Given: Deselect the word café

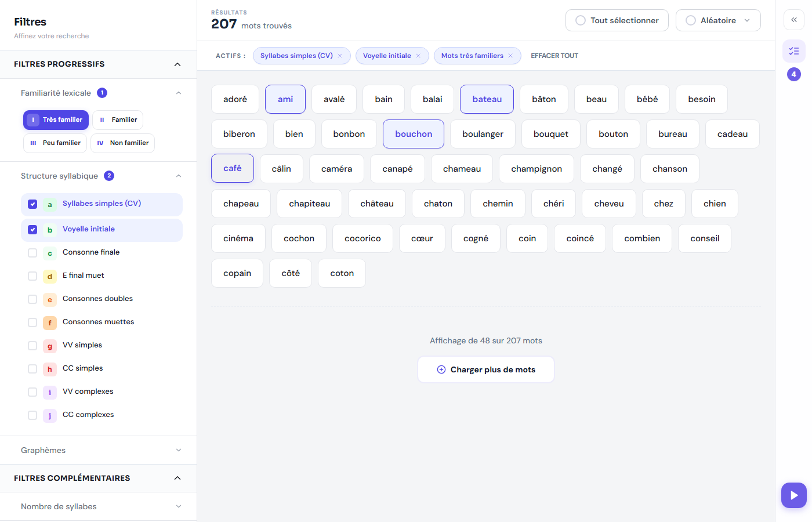Looking at the screenshot, I should point(233,168).
